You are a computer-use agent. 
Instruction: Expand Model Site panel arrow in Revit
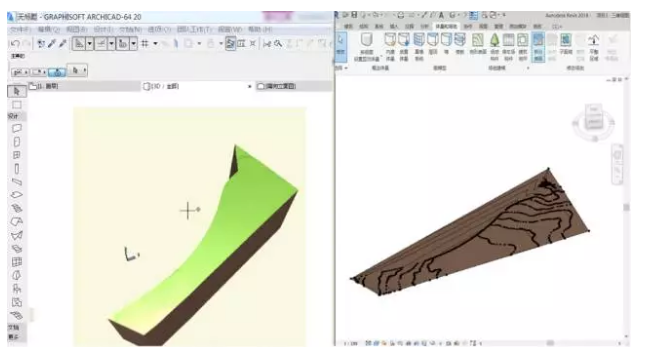[x=528, y=68]
